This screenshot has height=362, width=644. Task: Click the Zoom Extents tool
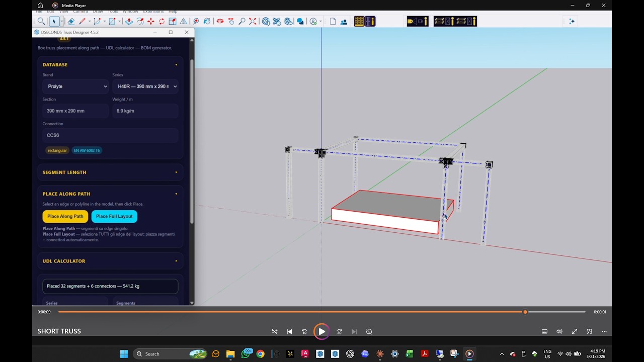(x=253, y=21)
